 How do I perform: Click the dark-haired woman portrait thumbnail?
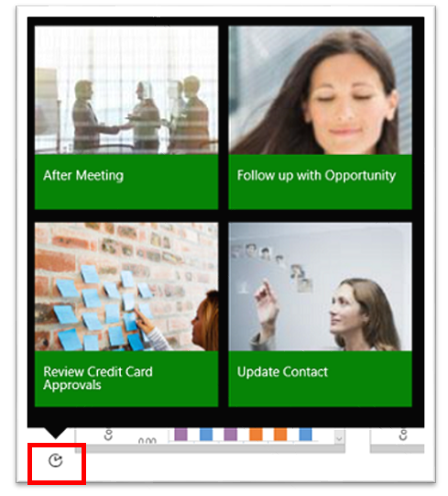coord(321,90)
